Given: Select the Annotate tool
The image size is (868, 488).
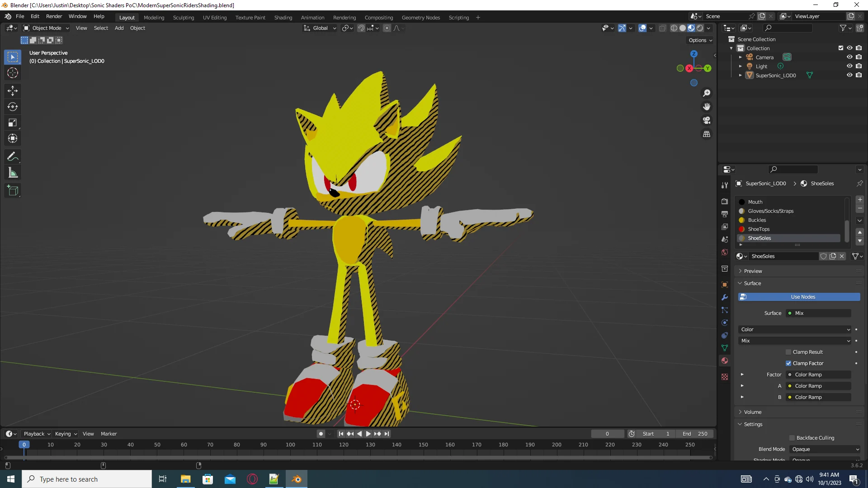Looking at the screenshot, I should pos(12,156).
